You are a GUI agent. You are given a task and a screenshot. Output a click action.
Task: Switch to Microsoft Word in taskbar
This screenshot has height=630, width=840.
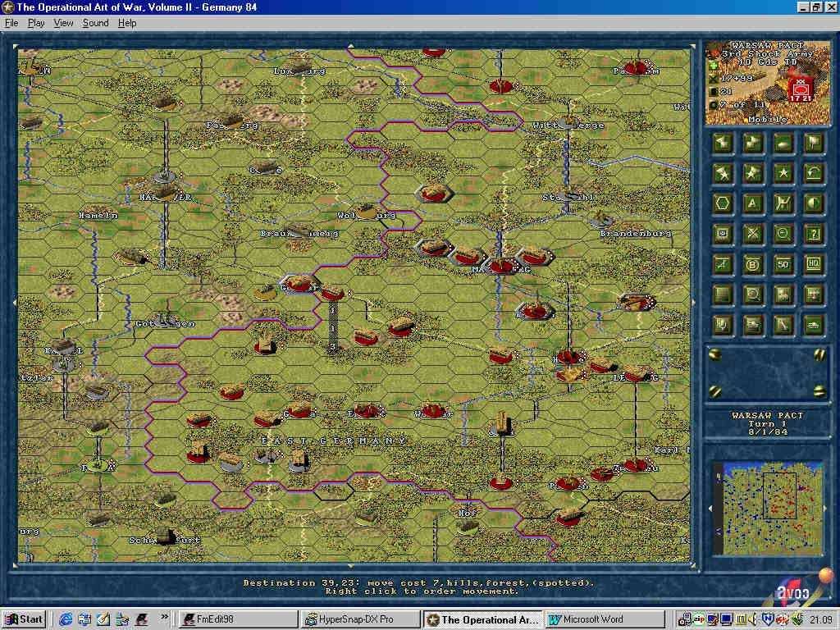tap(605, 619)
